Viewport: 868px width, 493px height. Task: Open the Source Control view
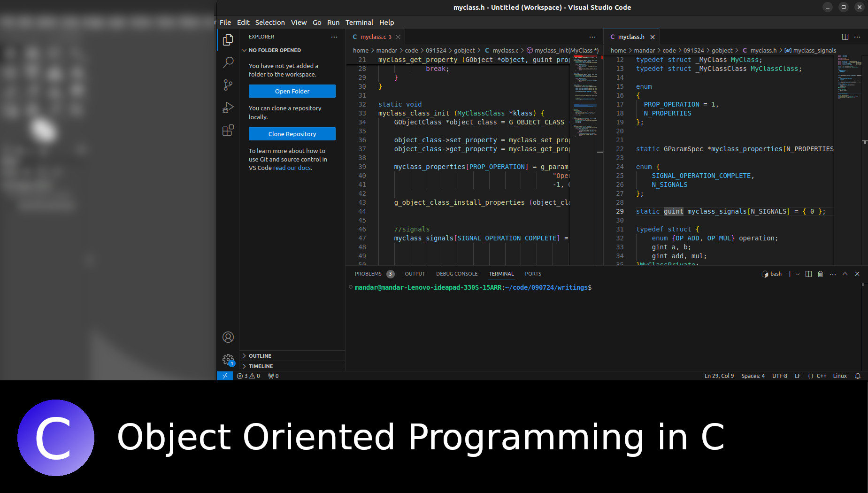pyautogui.click(x=228, y=85)
